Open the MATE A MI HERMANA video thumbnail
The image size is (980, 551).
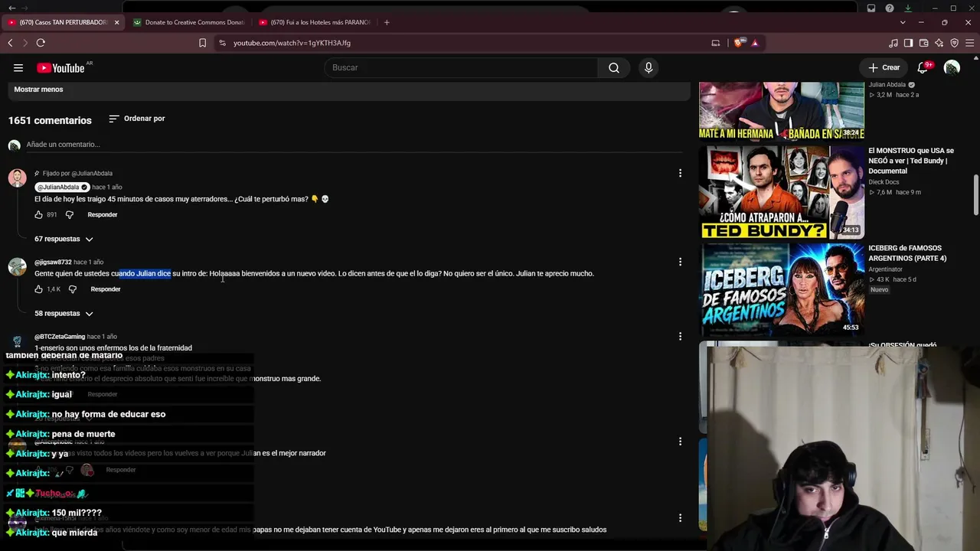pyautogui.click(x=782, y=111)
